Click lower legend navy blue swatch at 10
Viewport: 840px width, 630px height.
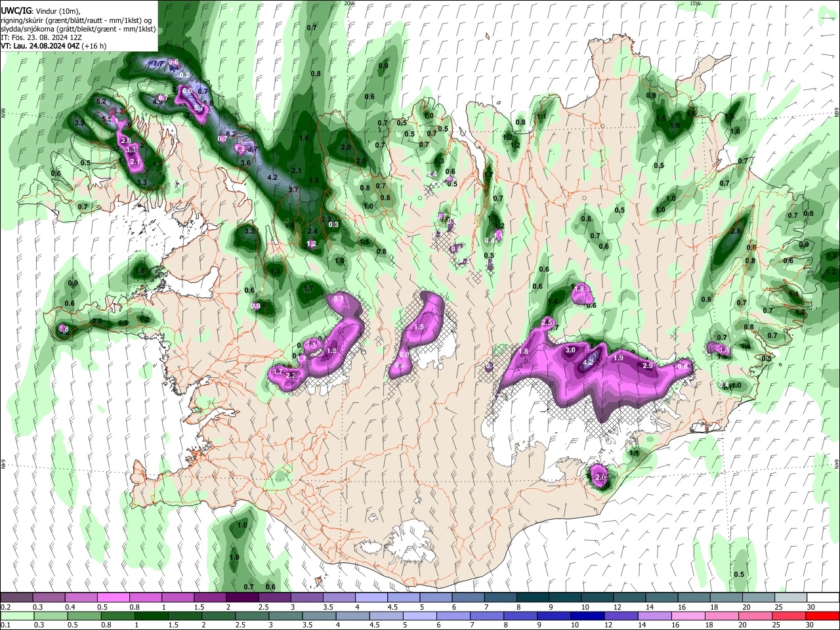click(587, 616)
